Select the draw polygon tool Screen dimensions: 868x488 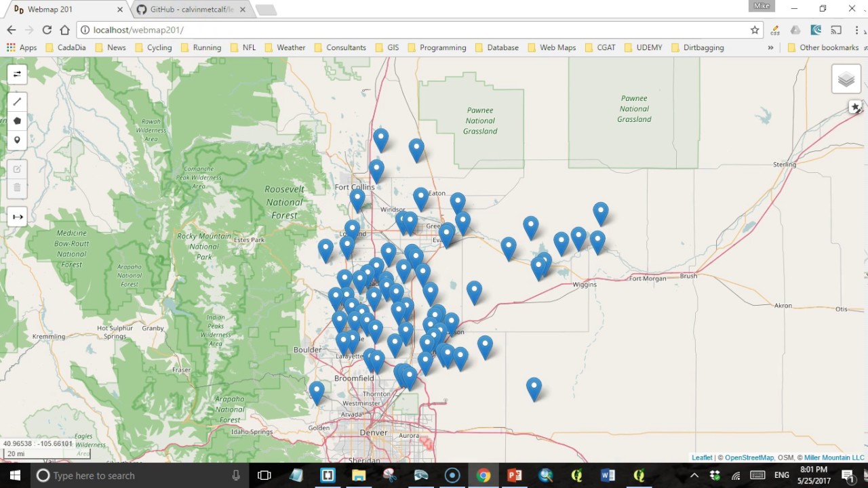[17, 121]
